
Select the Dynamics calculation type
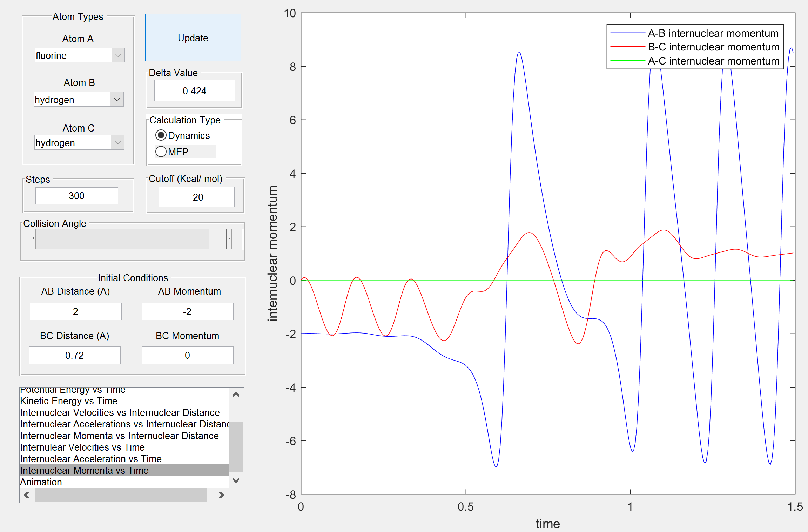tap(182, 135)
